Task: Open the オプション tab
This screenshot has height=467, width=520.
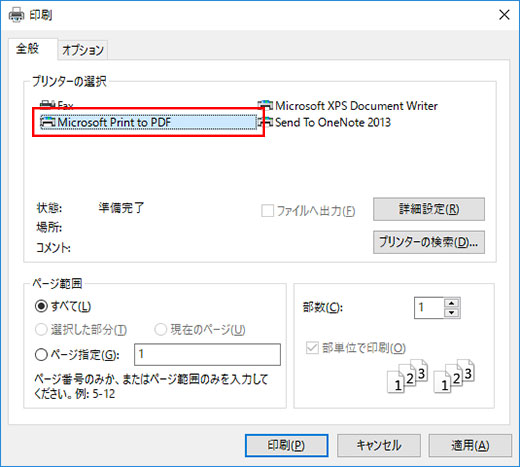Action: tap(83, 50)
